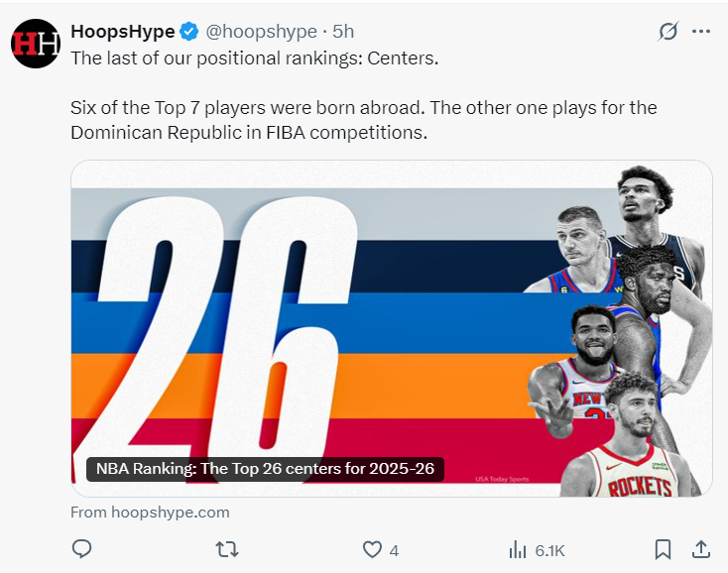728x573 pixels.
Task: Reply to the HoopsHype post
Action: [82, 548]
